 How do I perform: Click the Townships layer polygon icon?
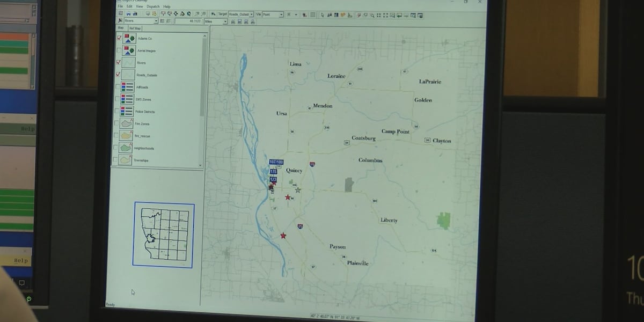(x=126, y=160)
